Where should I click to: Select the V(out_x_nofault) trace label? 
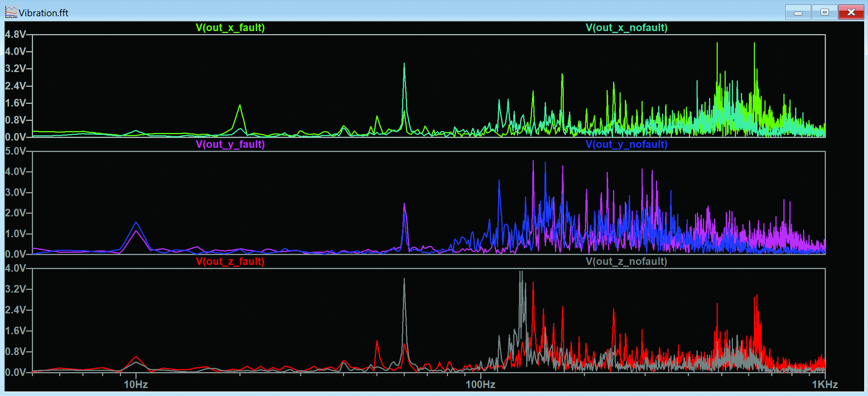(626, 28)
